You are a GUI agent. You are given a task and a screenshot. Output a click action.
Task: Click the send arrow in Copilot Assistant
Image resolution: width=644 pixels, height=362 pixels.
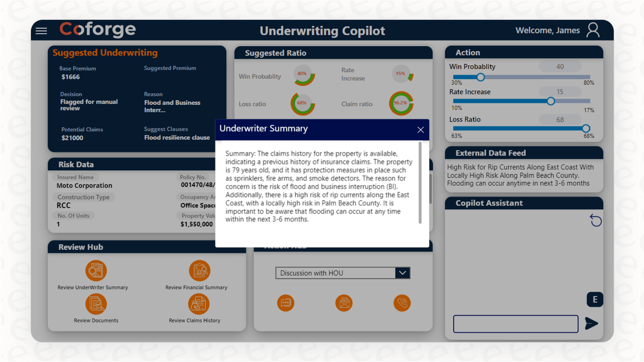coord(591,324)
